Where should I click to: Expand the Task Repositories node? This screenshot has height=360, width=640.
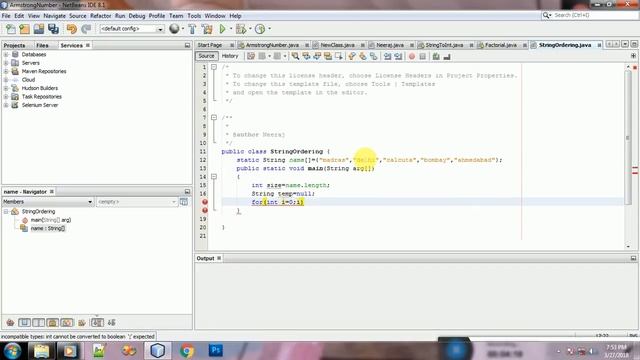coord(6,97)
